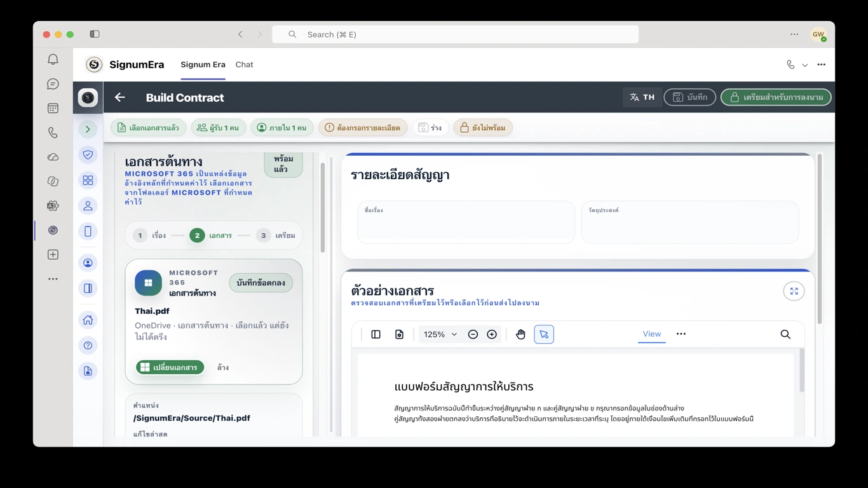The width and height of the screenshot is (868, 488).
Task: Clear the document with ล้าง
Action: click(223, 367)
